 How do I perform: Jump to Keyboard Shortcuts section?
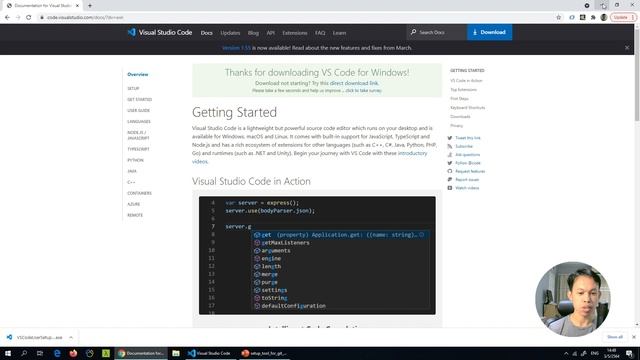click(467, 107)
